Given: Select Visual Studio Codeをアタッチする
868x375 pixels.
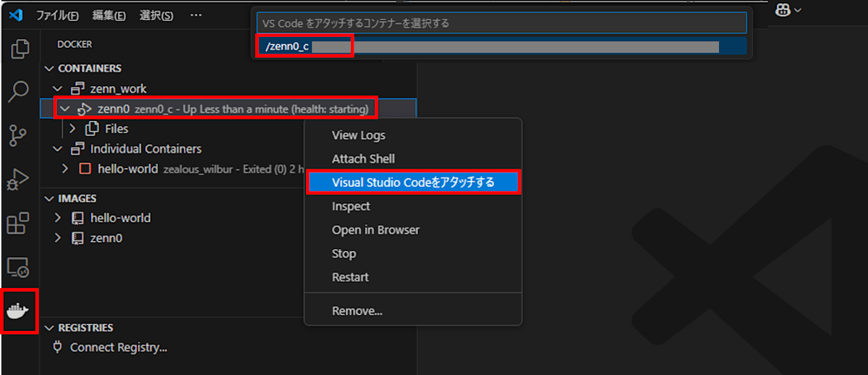Looking at the screenshot, I should pyautogui.click(x=412, y=182).
